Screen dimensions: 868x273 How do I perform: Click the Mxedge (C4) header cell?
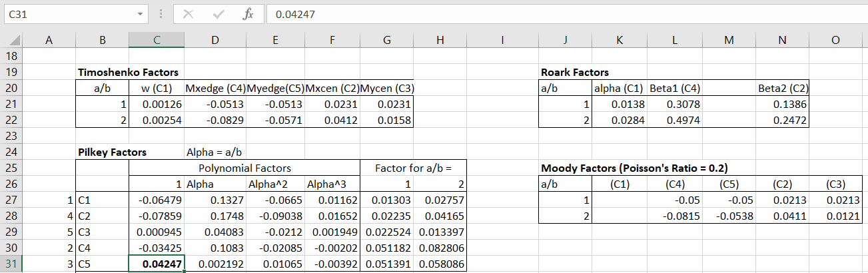click(215, 89)
